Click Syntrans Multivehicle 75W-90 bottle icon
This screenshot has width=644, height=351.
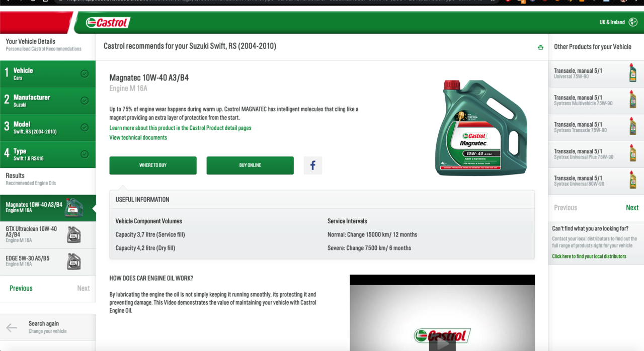pos(633,100)
